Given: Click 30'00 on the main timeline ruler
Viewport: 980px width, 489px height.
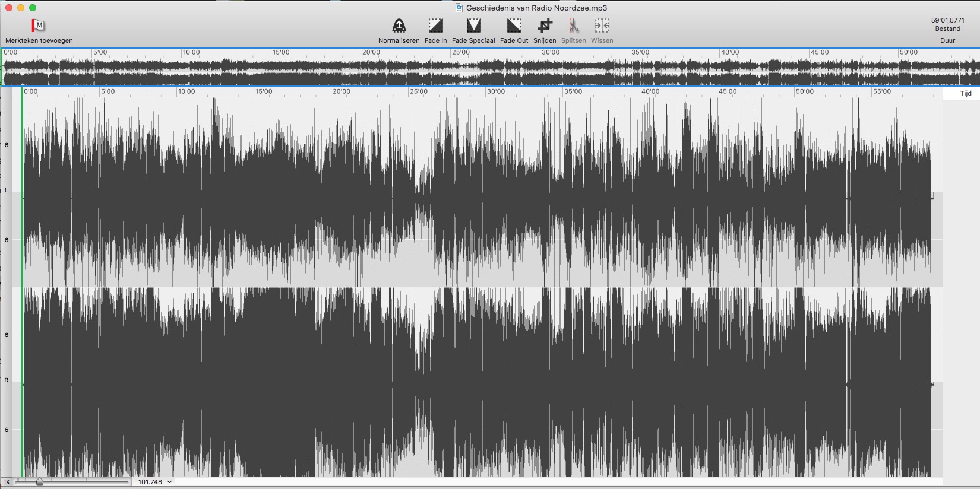Looking at the screenshot, I should [496, 91].
